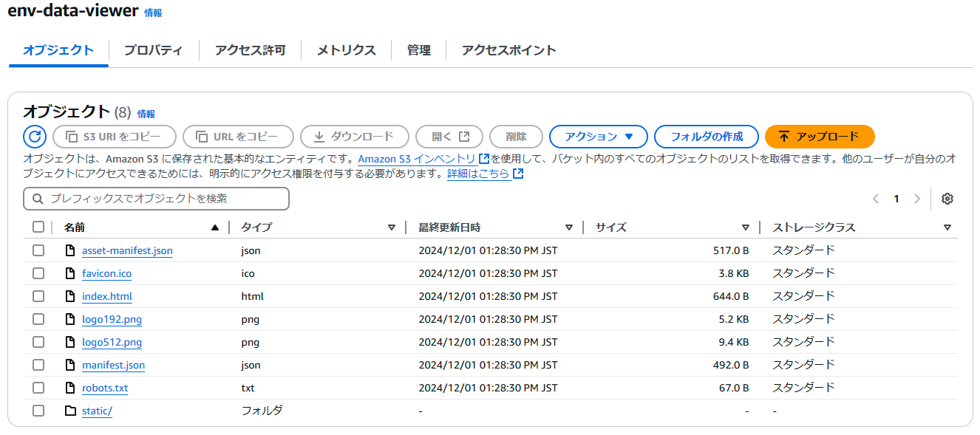Click 情報 link next to オブジェクト (8)
The width and height of the screenshot is (980, 435).
click(x=146, y=114)
